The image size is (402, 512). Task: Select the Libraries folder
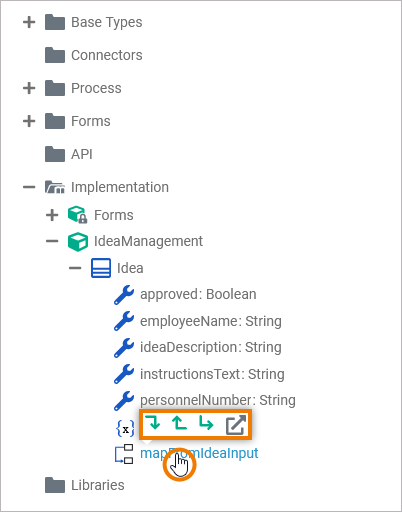click(x=98, y=485)
